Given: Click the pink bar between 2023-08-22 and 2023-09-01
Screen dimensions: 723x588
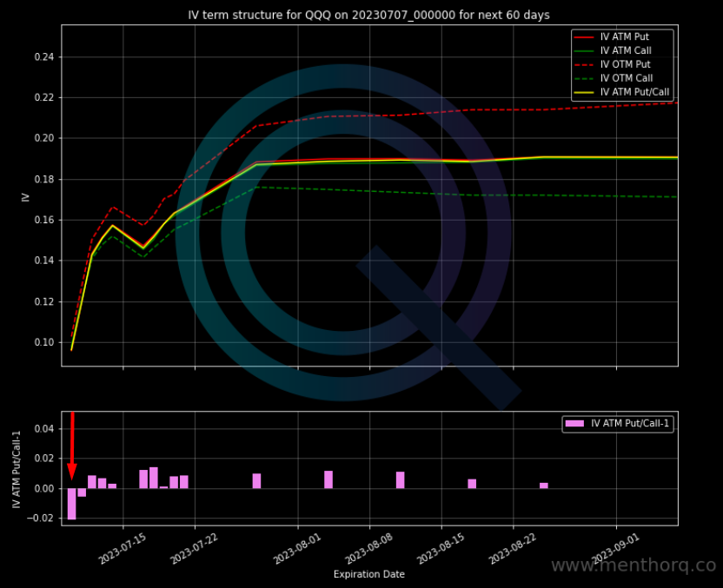Looking at the screenshot, I should (544, 486).
